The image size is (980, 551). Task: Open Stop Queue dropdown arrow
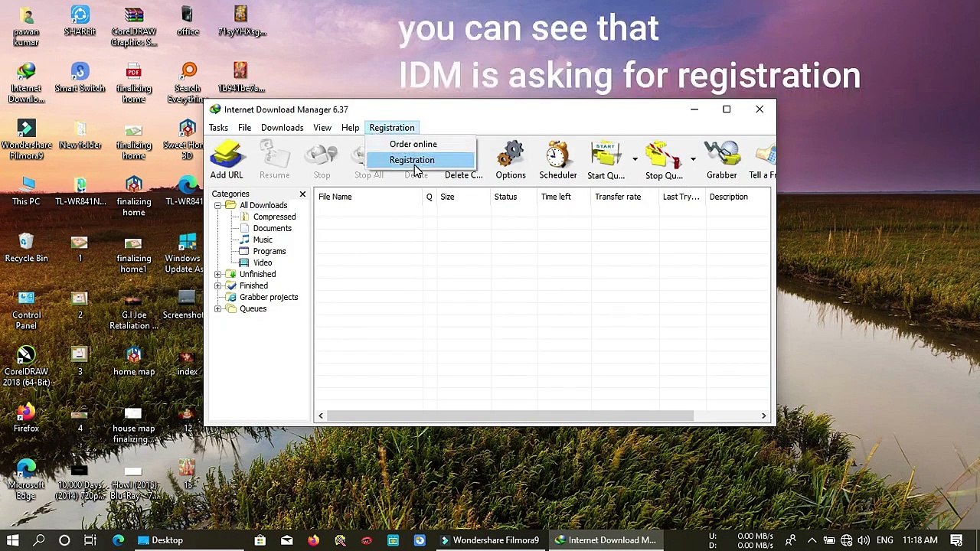tap(693, 160)
